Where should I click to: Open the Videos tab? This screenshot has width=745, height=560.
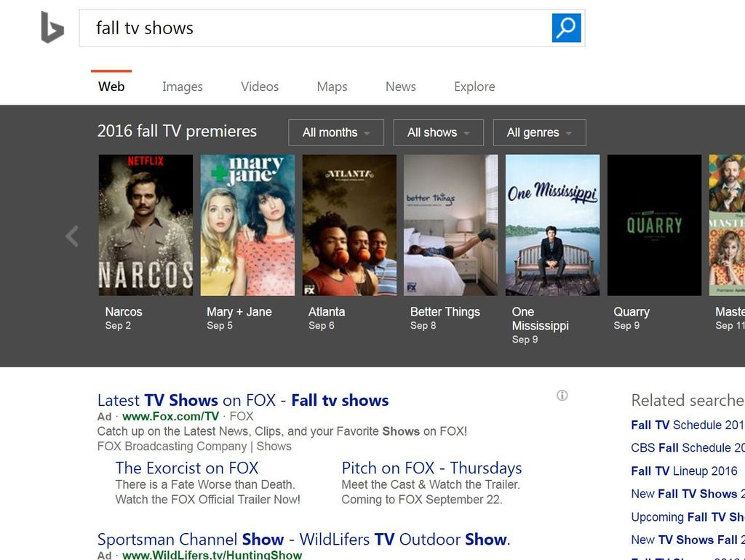point(259,87)
